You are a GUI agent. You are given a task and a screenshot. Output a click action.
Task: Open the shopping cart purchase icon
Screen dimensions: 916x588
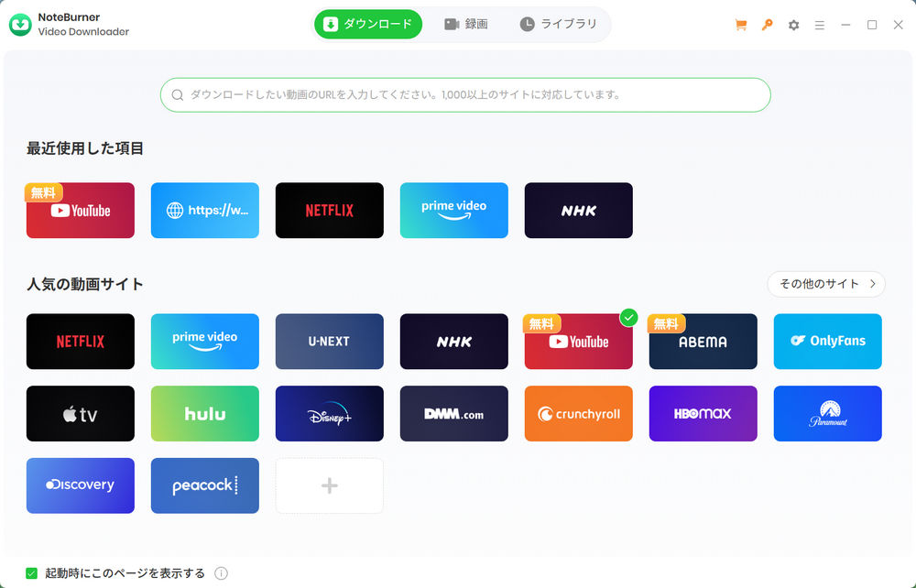point(741,25)
